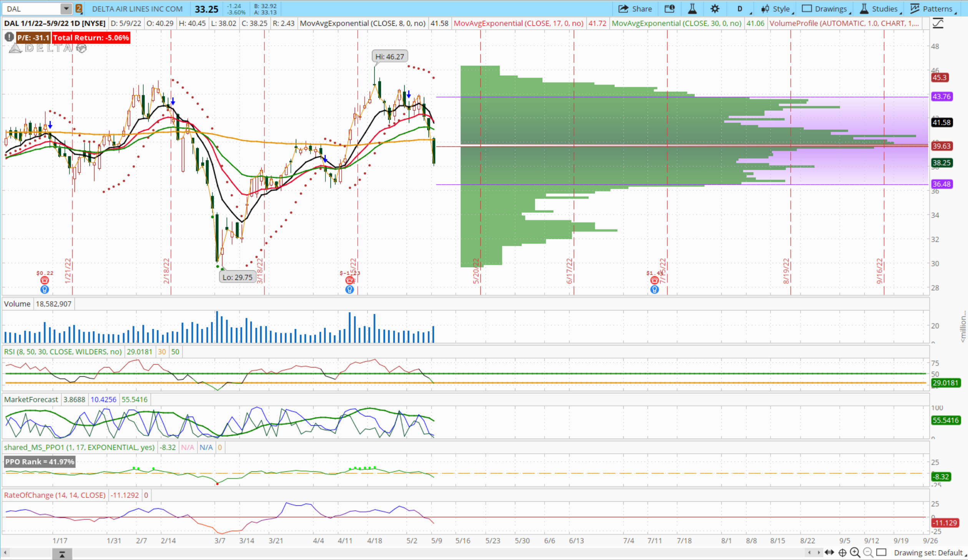Open the Drawings menu

(x=825, y=9)
